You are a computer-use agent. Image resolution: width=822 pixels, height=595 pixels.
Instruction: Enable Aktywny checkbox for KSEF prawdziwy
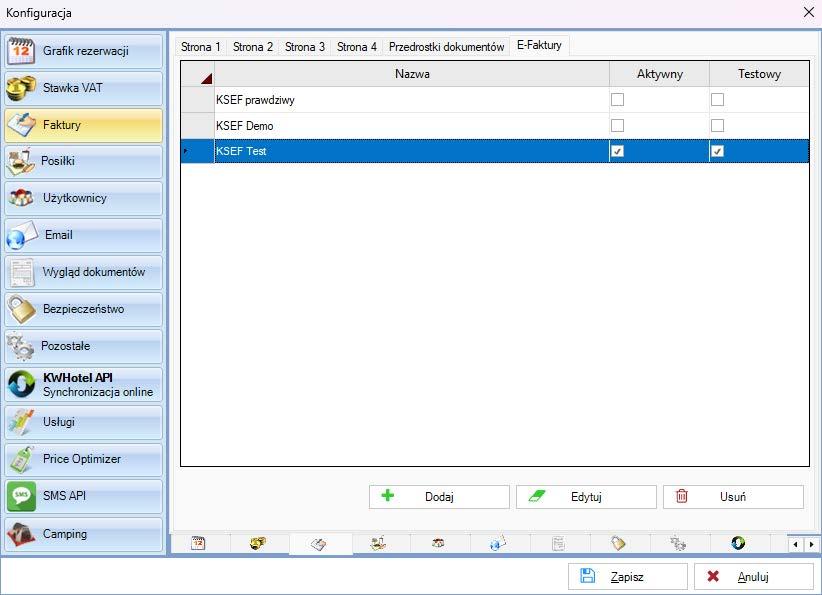[x=617, y=100]
